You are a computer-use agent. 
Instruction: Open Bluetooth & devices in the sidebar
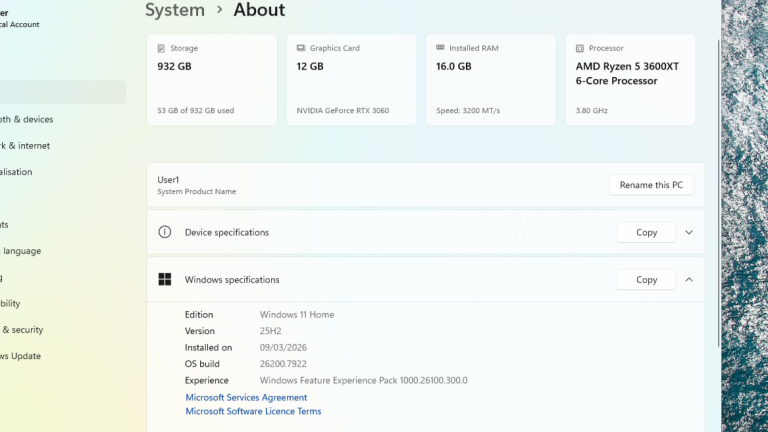tap(26, 119)
